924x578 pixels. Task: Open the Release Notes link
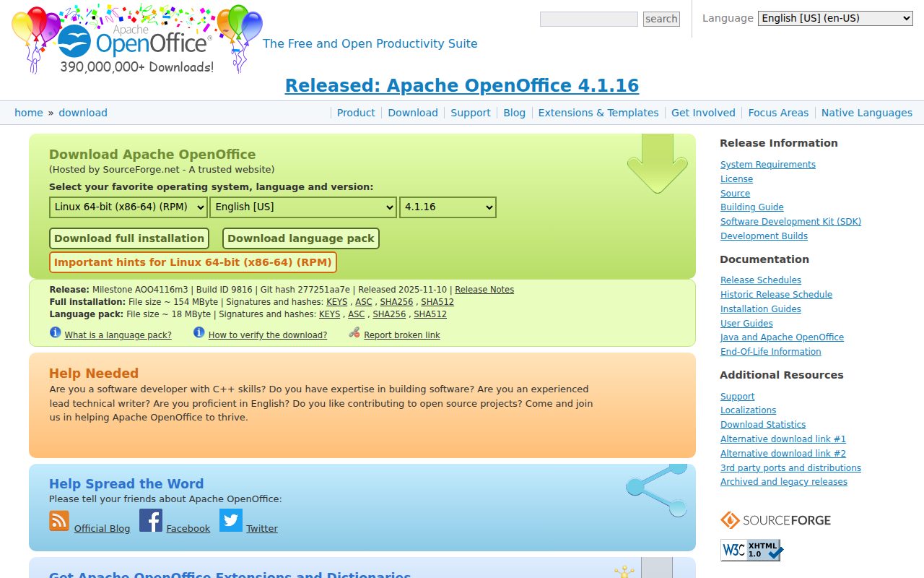[484, 290]
